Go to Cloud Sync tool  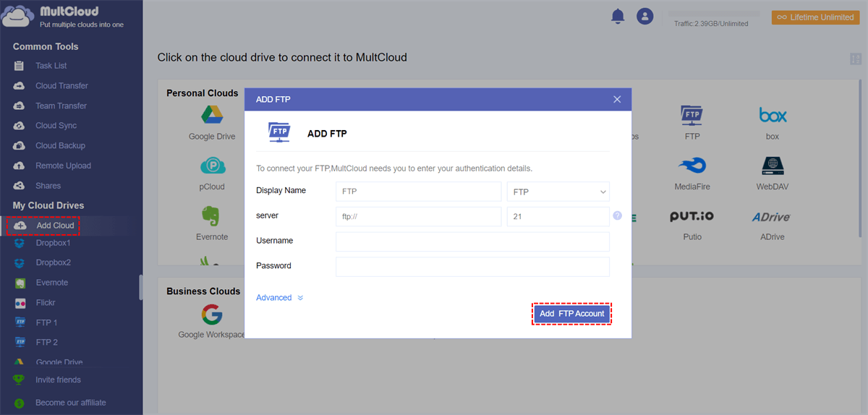click(56, 126)
